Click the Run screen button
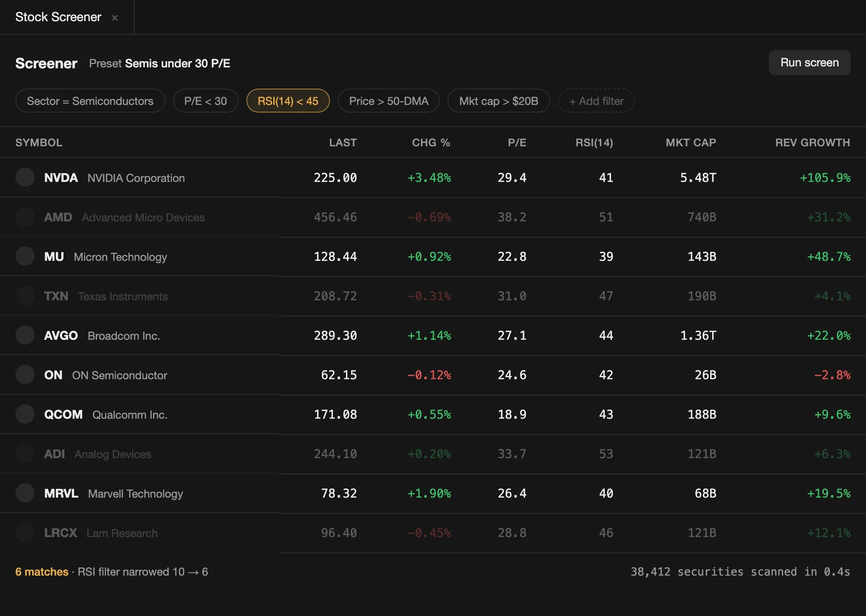The image size is (866, 616). pos(809,63)
